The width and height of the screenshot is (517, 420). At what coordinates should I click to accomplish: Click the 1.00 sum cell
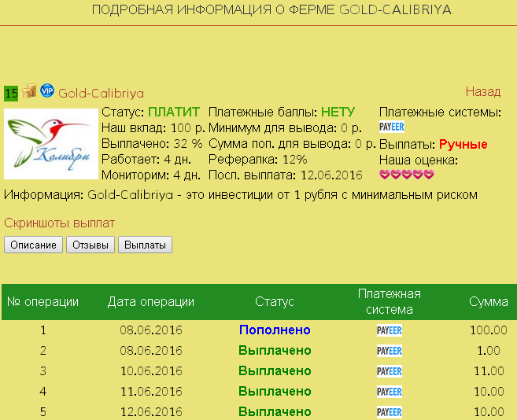pyautogui.click(x=489, y=351)
